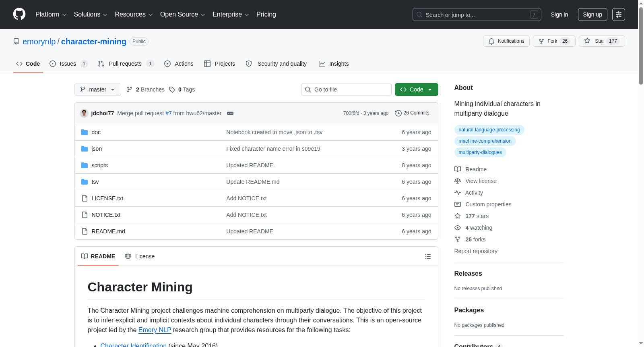Screen dimensions: 644x347
Task: Open the 2 Branches link
Action: click(x=146, y=89)
